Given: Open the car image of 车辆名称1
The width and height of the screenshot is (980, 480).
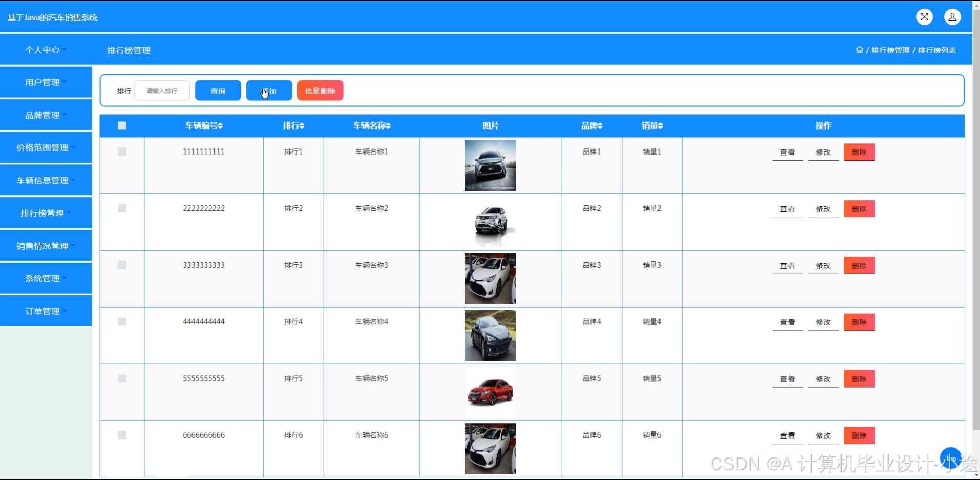Looking at the screenshot, I should point(491,165).
